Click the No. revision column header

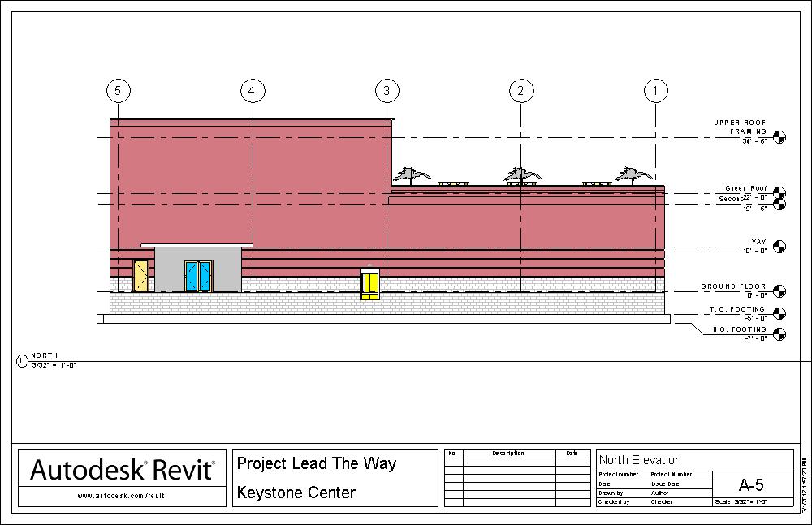click(x=452, y=454)
